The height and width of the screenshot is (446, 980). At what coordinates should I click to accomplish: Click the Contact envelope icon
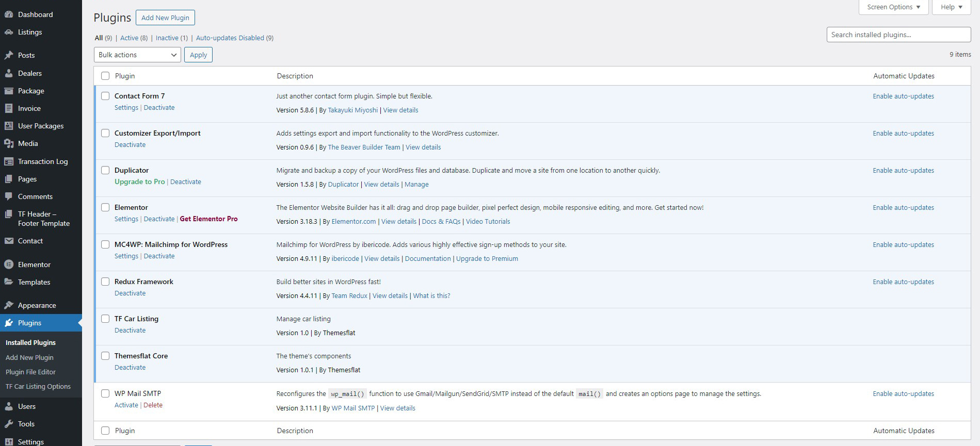pyautogui.click(x=9, y=241)
